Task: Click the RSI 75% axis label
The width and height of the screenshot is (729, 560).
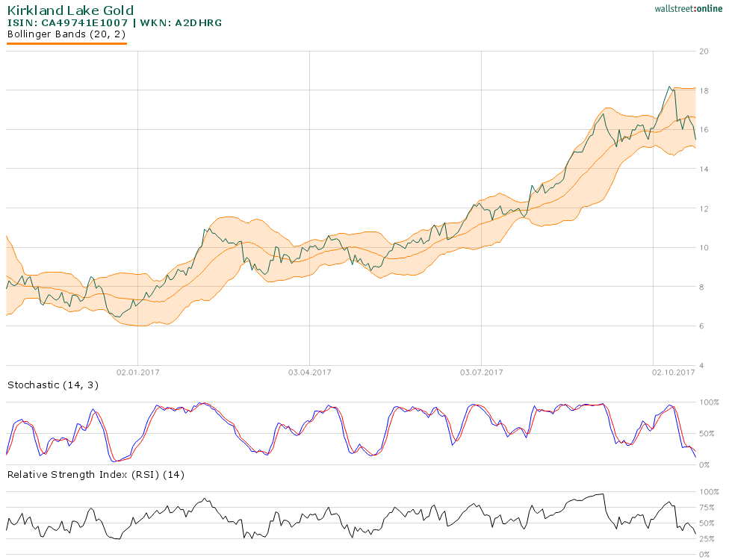Action: pos(707,508)
